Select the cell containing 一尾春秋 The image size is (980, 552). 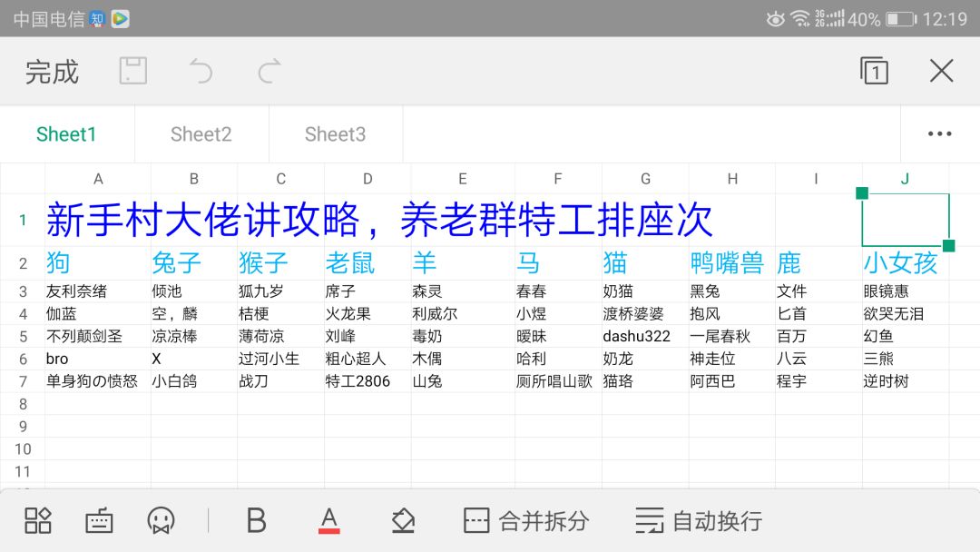click(732, 336)
